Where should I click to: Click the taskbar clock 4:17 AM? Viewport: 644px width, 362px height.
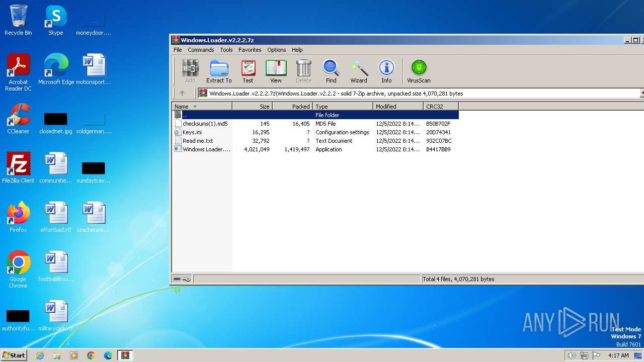[x=618, y=355]
